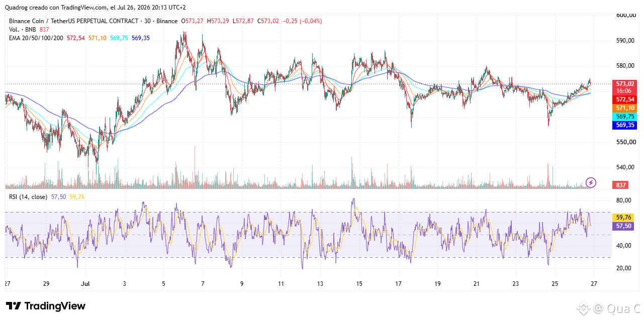Click the orange EMA value 571,10 in legend
The height and width of the screenshot is (321, 644).
tap(98, 38)
